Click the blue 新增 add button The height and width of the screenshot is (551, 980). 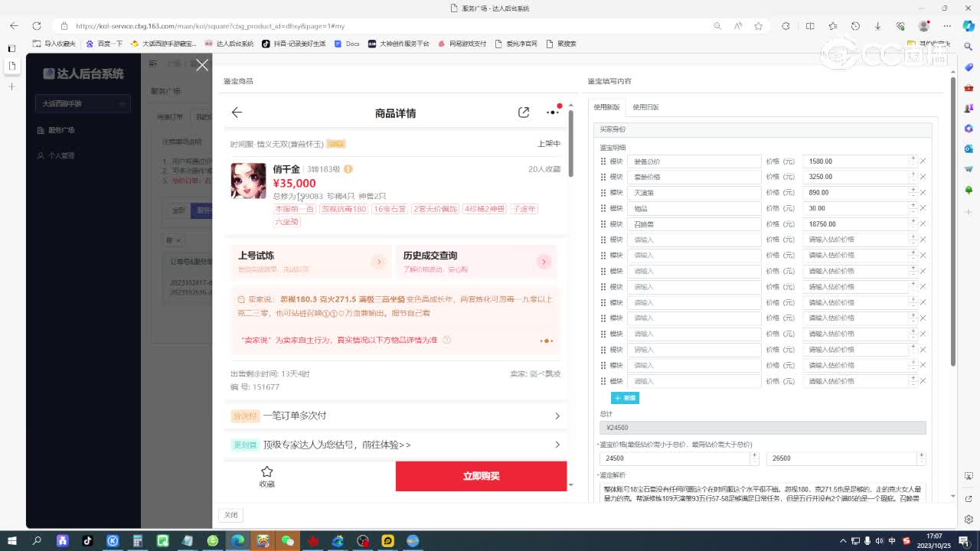[625, 398]
